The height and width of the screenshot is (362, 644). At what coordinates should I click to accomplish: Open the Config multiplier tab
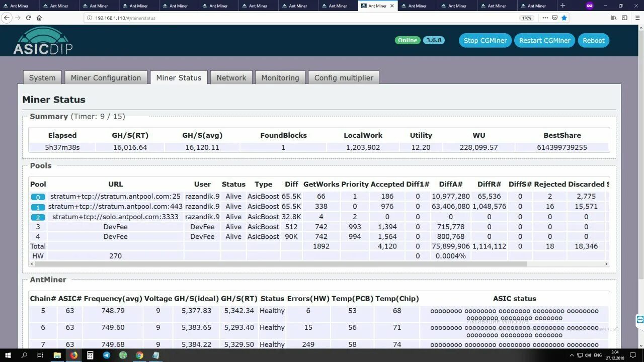pyautogui.click(x=344, y=77)
